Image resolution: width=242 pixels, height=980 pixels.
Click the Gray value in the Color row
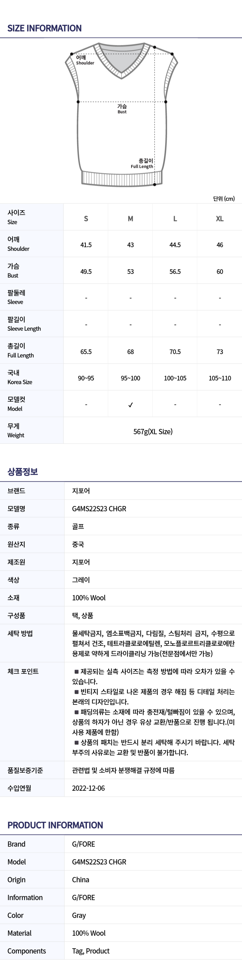tap(79, 915)
